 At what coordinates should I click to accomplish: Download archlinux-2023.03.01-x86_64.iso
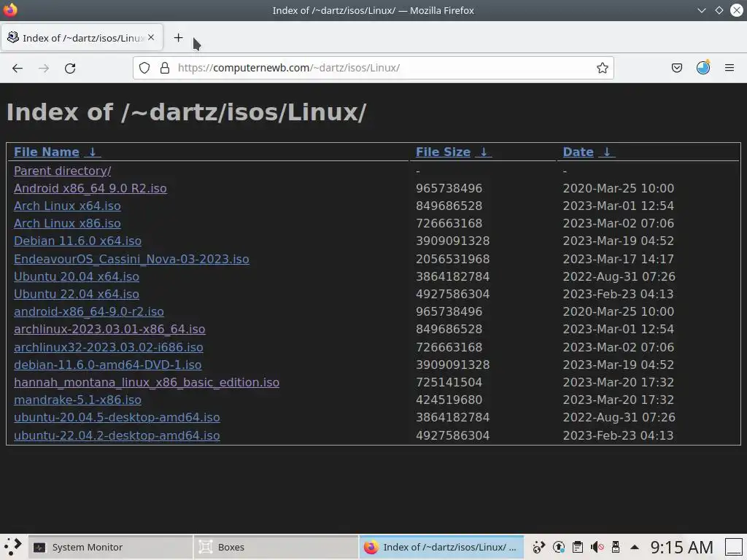pos(109,330)
